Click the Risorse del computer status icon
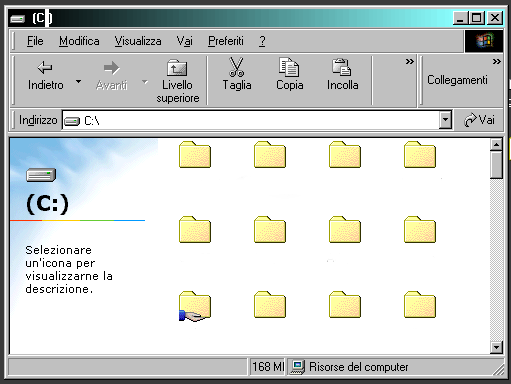511x384 pixels. pyautogui.click(x=297, y=367)
